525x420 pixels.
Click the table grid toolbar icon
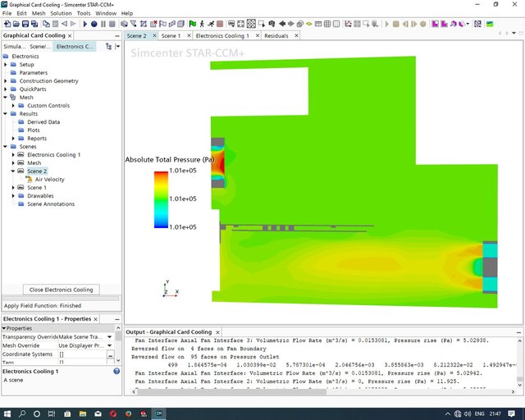pos(327,24)
